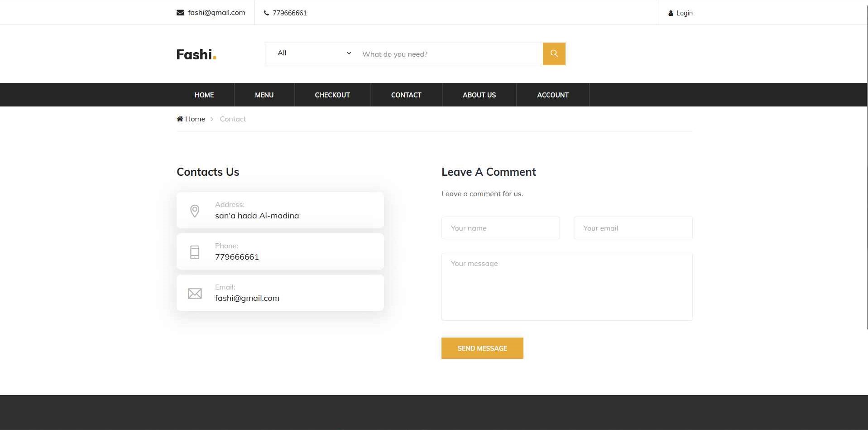Click the home icon in breadcrumb

(180, 119)
